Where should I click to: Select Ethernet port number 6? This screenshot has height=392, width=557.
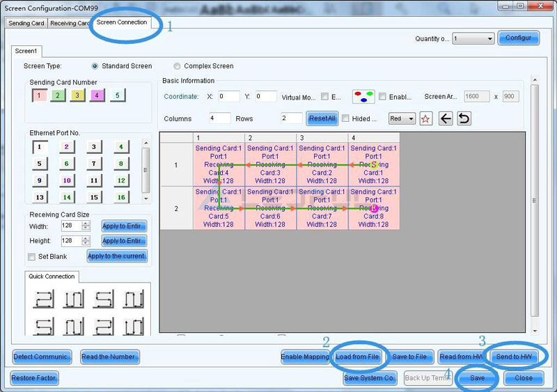(65, 164)
